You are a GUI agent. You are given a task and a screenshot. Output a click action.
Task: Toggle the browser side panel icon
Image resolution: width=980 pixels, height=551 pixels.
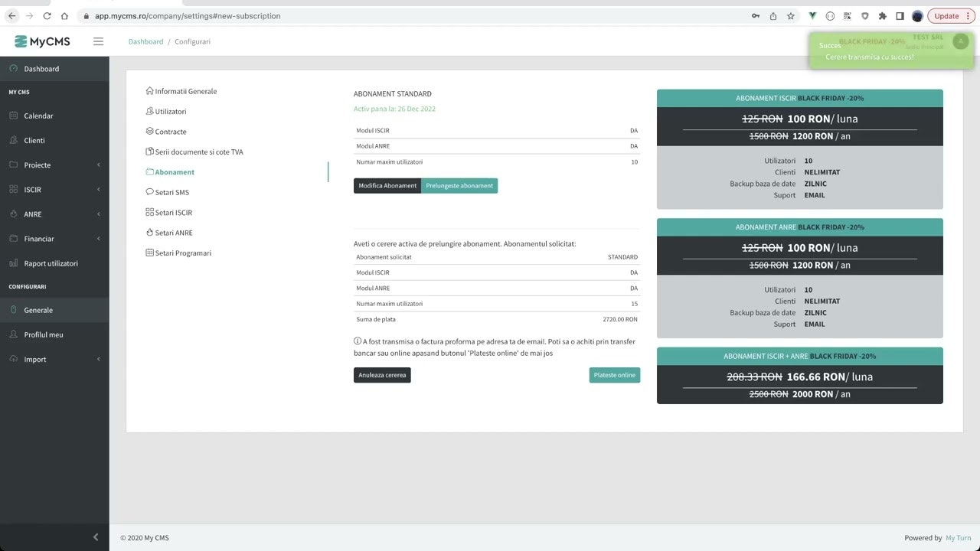coord(900,16)
